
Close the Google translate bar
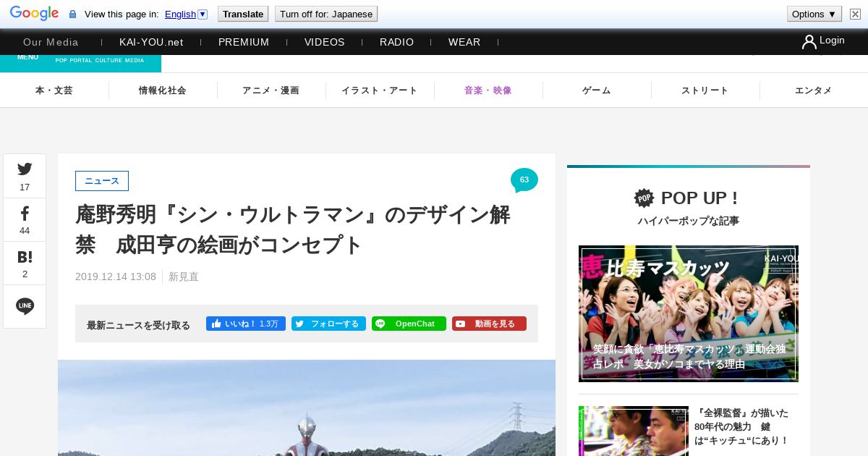[x=855, y=14]
